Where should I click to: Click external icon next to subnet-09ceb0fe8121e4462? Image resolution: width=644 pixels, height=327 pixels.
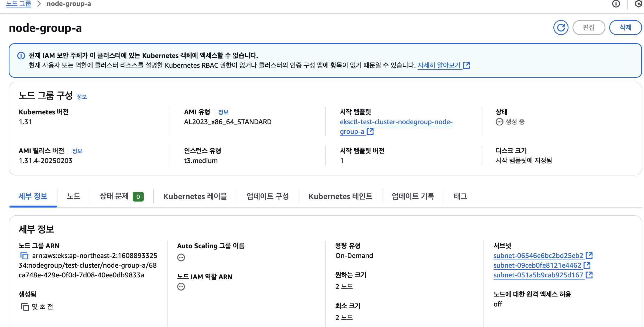[587, 265]
